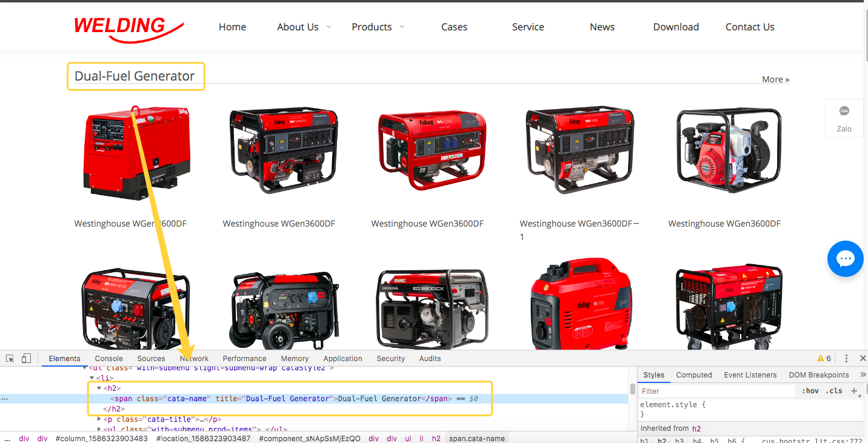Close the DevTools panel

(863, 358)
